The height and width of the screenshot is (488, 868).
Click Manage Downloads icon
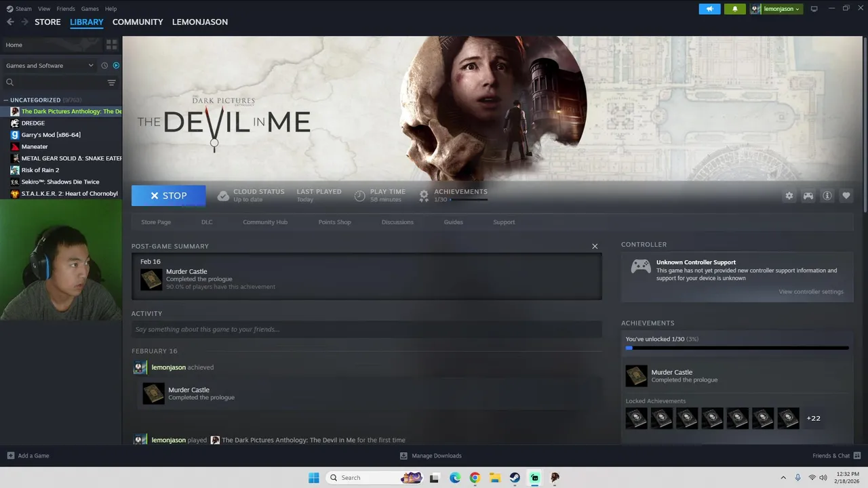coord(403,455)
